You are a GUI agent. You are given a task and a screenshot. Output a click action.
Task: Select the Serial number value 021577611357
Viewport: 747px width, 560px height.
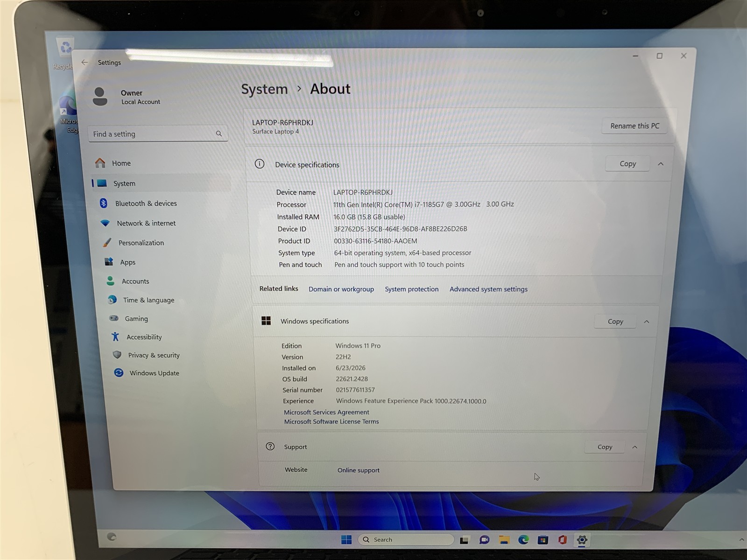[x=355, y=390]
